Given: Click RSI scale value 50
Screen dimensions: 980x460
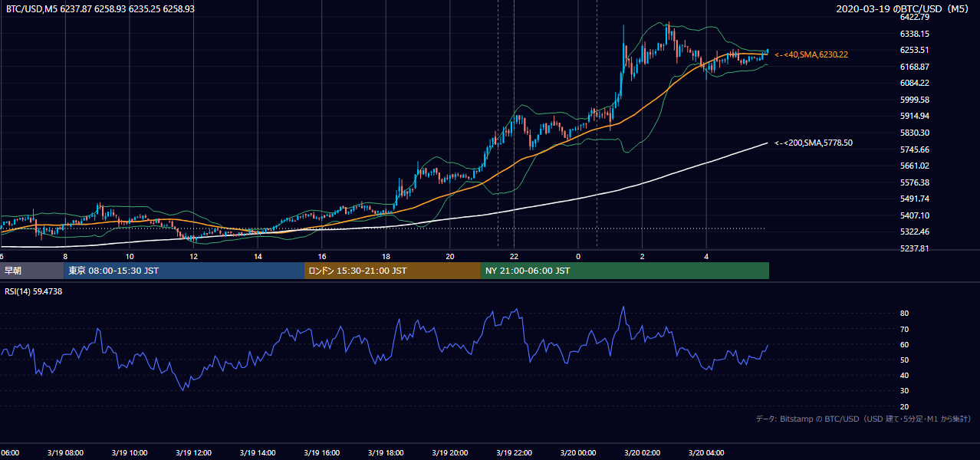Looking at the screenshot, I should pos(904,360).
